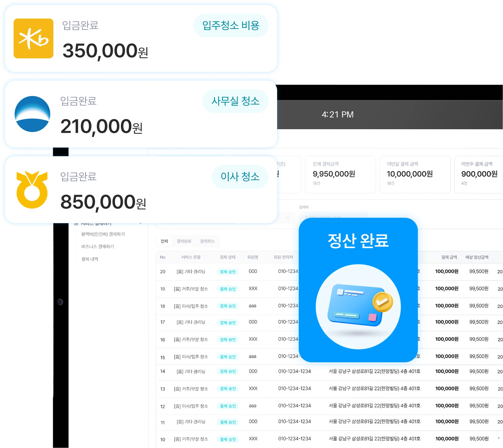Collapse the 서비스 결제하기 sidebar chevron
The image size is (503, 448).
click(140, 223)
